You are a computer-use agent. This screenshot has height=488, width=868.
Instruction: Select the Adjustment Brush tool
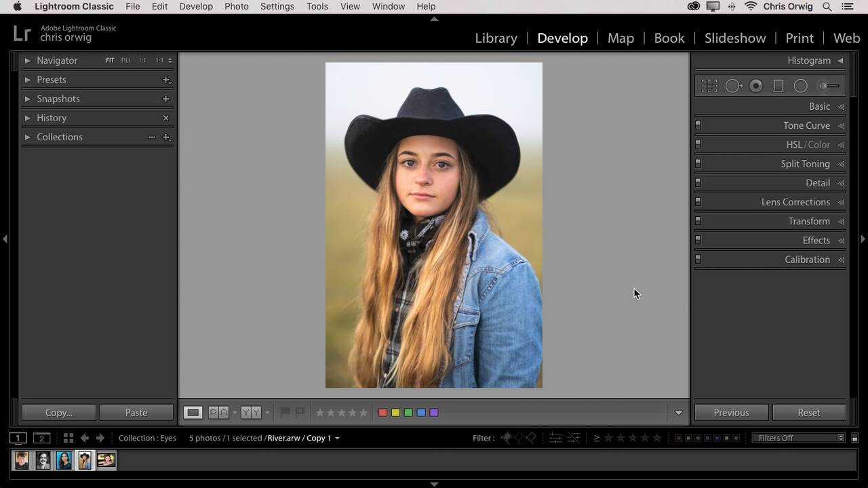coord(829,86)
